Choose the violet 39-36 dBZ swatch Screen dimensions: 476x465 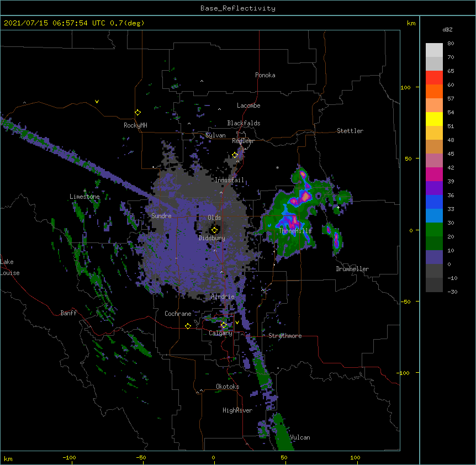coord(434,188)
